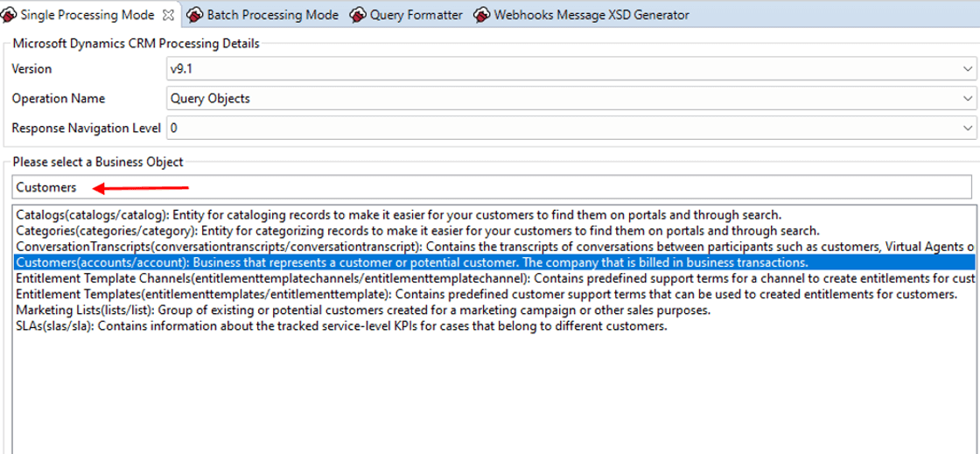980x454 pixels.
Task: Click the Batch Processing Mode tab icon
Action: point(196,14)
